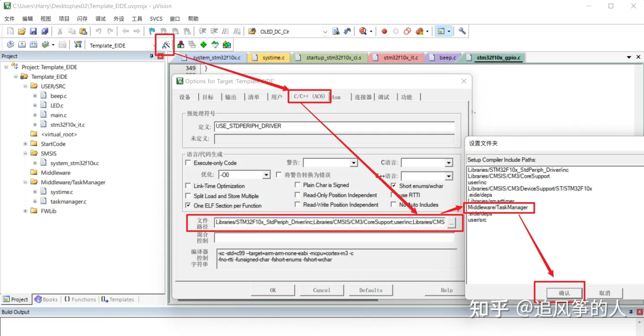Uncheck Short enums/wchar option
Viewport: 644px width, 336px height.
tap(394, 186)
